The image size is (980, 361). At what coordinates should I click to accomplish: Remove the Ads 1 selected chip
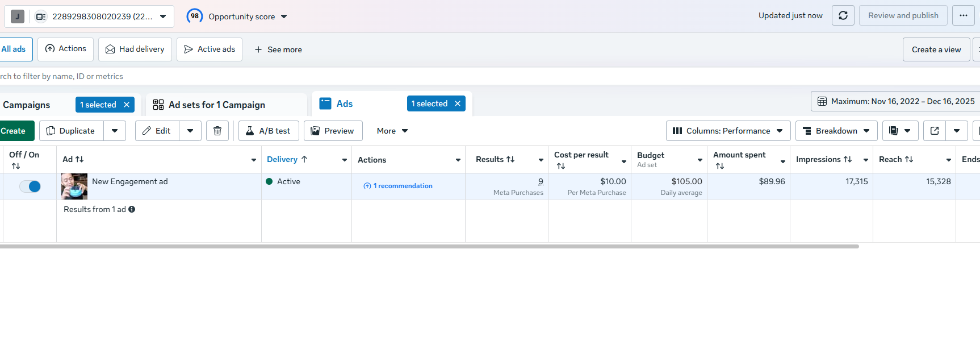458,103
